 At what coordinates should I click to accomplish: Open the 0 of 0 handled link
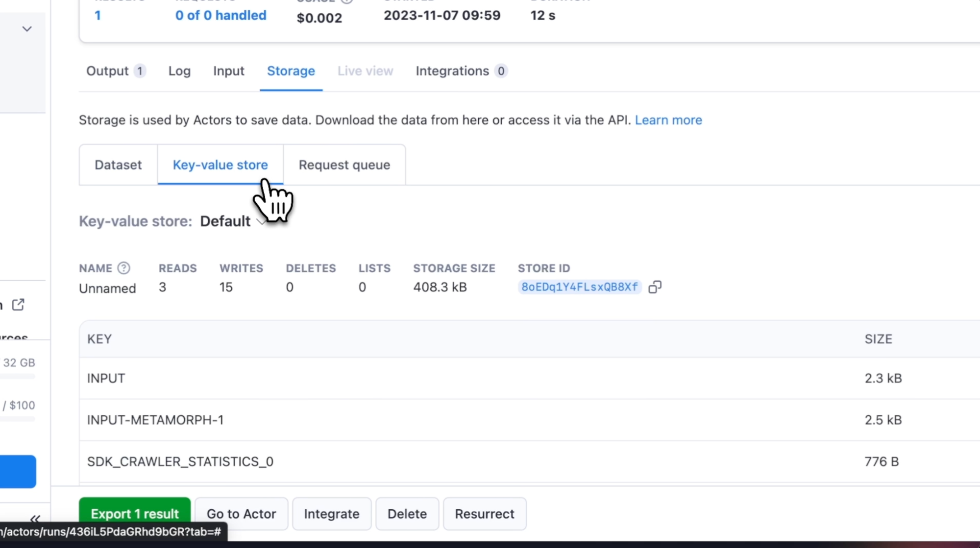[x=221, y=16]
